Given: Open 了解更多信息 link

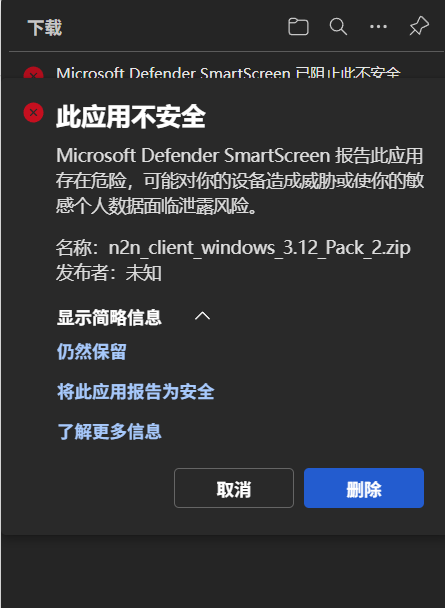Looking at the screenshot, I should (109, 431).
